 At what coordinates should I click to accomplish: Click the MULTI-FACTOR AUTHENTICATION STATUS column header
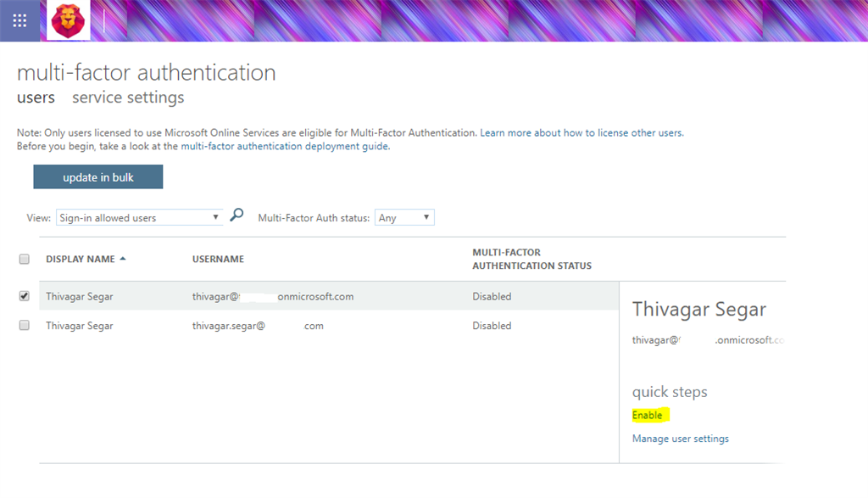pyautogui.click(x=532, y=260)
